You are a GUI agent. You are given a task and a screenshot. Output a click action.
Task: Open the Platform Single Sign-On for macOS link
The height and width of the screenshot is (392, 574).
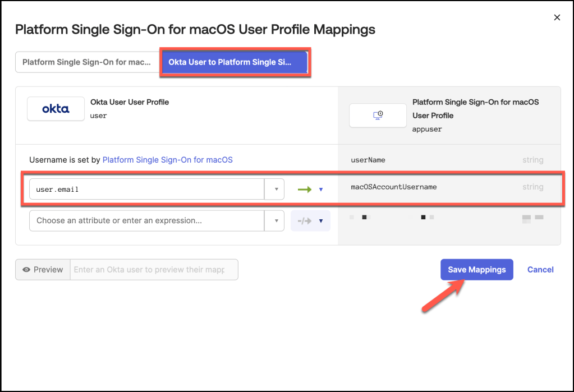tap(167, 160)
